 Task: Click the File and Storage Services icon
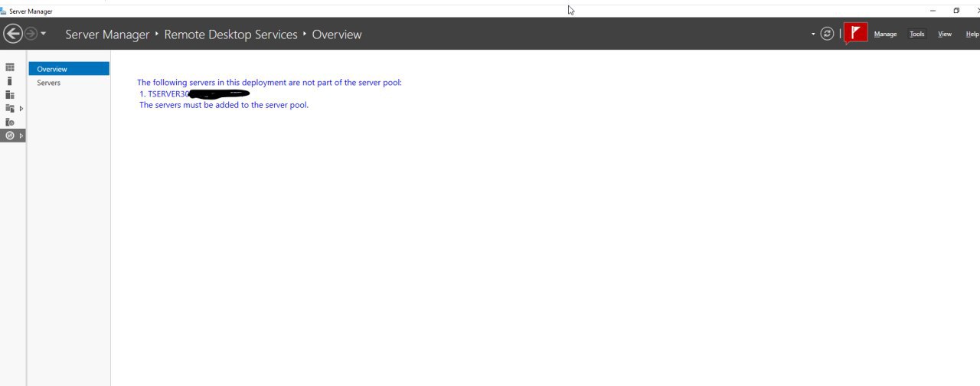click(x=10, y=109)
